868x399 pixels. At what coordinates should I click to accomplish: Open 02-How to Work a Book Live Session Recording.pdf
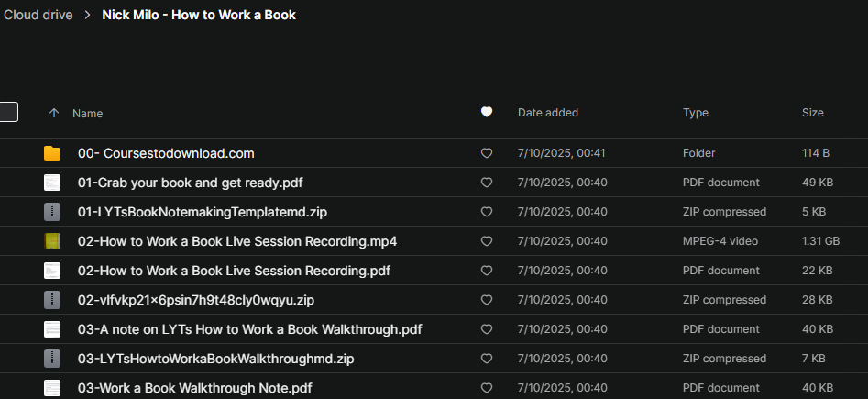[x=234, y=271]
